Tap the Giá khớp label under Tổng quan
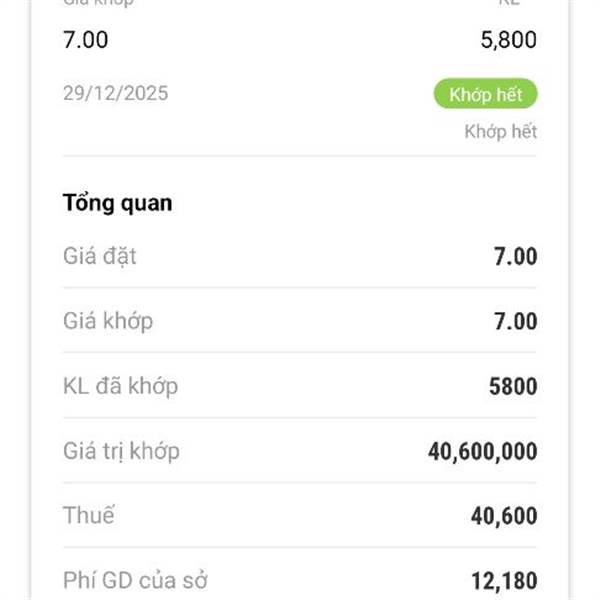The width and height of the screenshot is (600, 600). [x=107, y=321]
